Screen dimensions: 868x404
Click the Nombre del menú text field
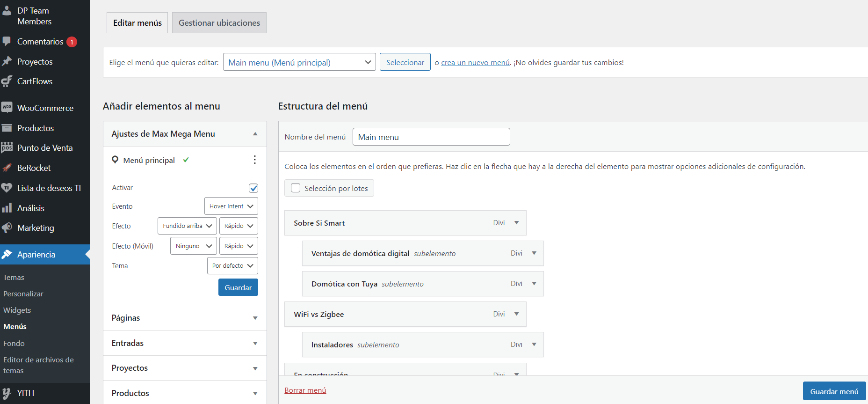pos(431,137)
